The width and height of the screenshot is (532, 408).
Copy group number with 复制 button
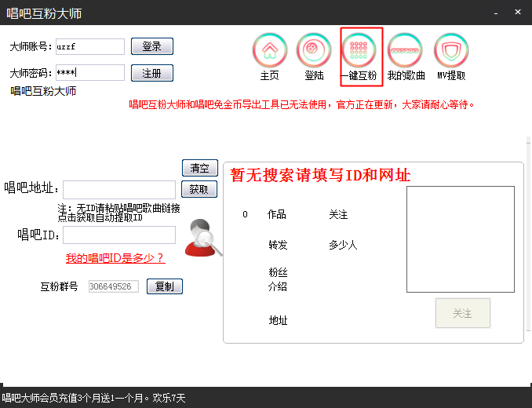(x=165, y=286)
